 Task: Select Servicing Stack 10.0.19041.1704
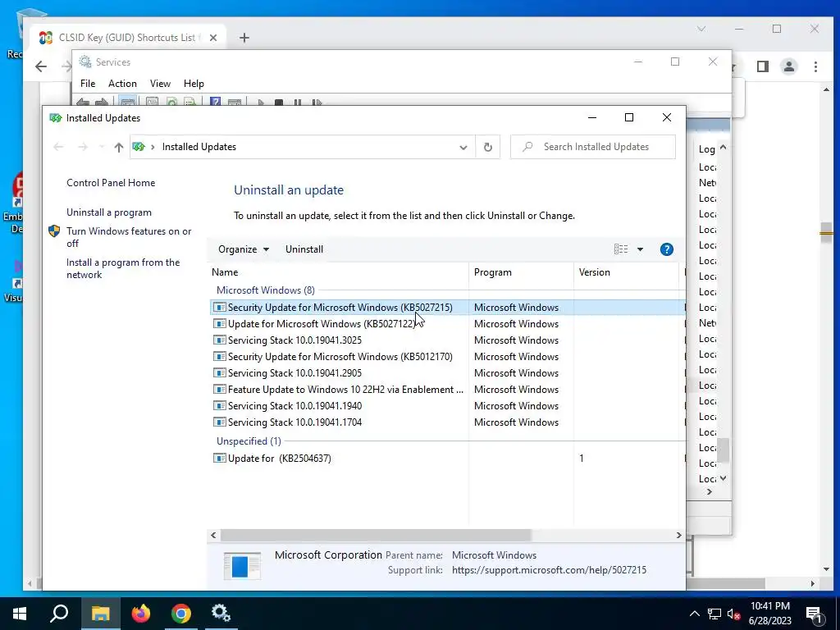point(447,422)
